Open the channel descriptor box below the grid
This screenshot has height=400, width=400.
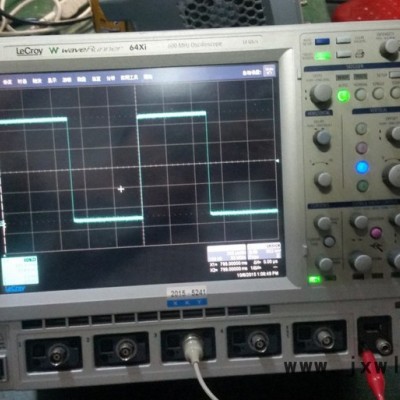click(20, 270)
